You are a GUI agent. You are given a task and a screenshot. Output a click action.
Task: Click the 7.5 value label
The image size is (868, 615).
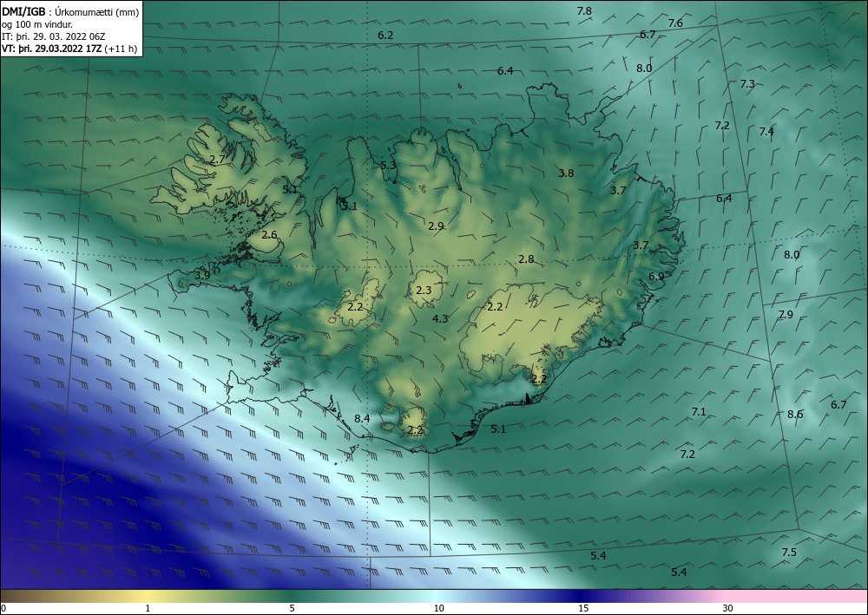click(789, 553)
